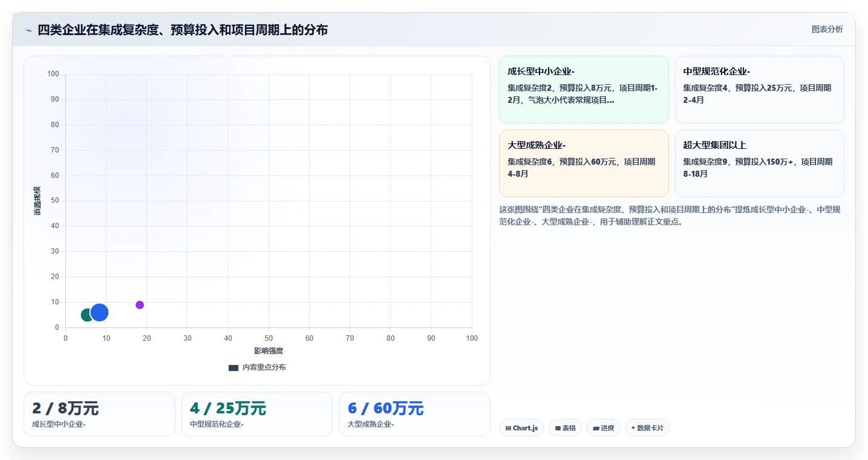868x460 pixels.
Task: Select the purple bubble on the chart
Action: click(140, 305)
